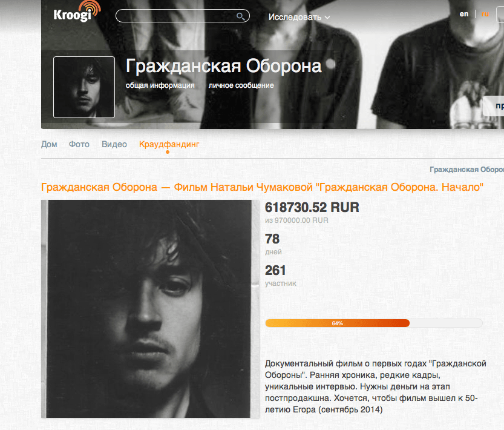This screenshot has height=430, width=504.
Task: Select the Краудфандинг tab
Action: [169, 145]
